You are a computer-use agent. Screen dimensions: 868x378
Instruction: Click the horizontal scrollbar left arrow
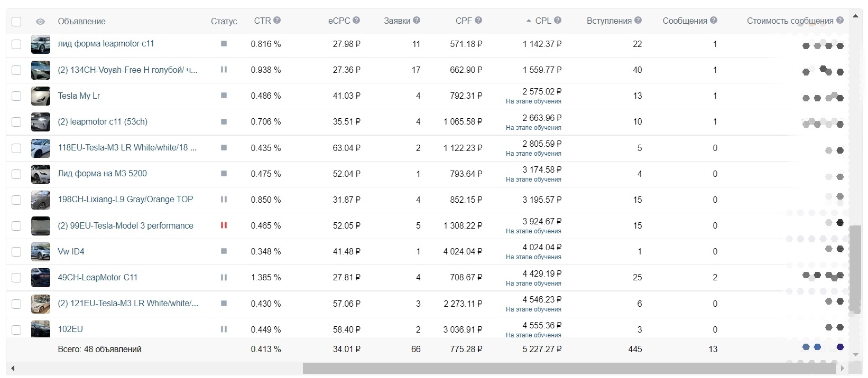tap(13, 368)
